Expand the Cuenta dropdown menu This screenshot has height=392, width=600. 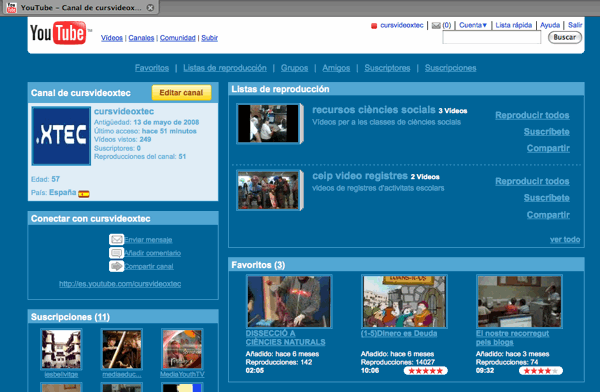coord(473,25)
